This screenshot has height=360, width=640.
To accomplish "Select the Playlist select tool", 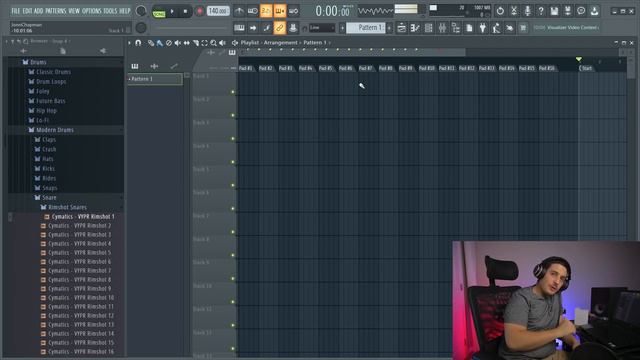I will 204,42.
